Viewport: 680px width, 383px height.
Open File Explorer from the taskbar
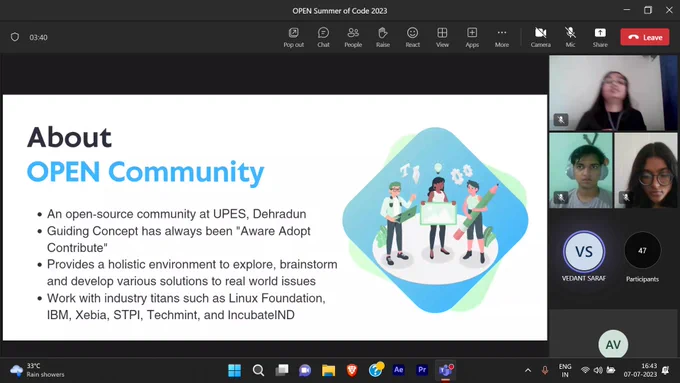[328, 370]
